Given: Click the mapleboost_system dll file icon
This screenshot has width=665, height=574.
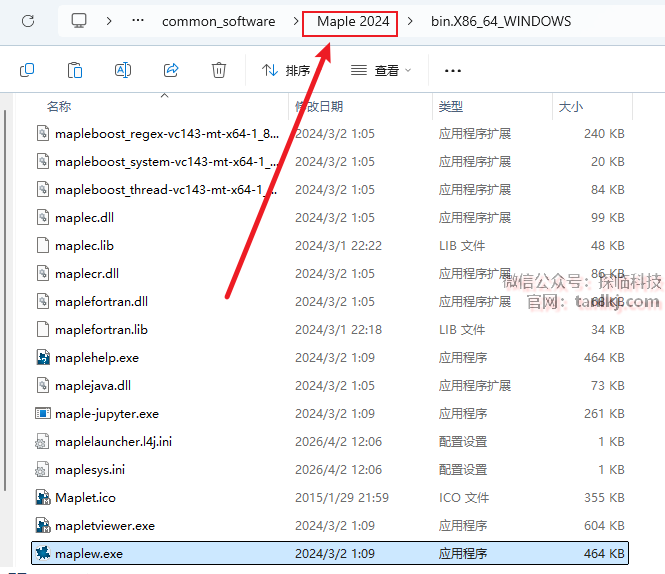Looking at the screenshot, I should tap(43, 162).
